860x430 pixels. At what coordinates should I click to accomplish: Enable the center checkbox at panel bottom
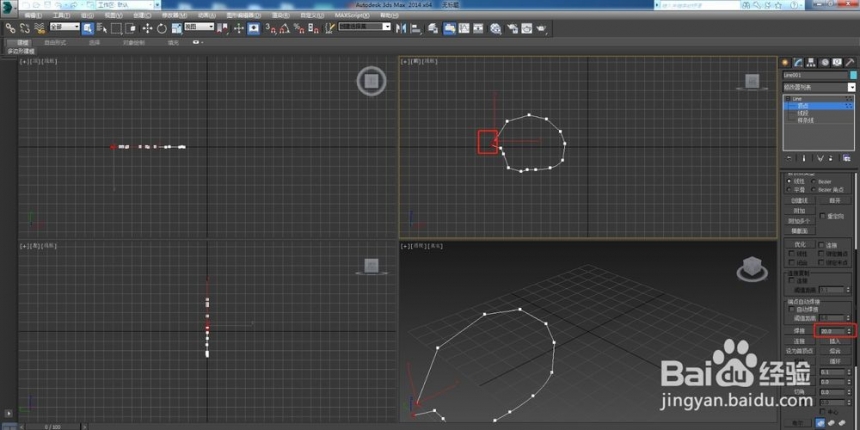pos(822,411)
